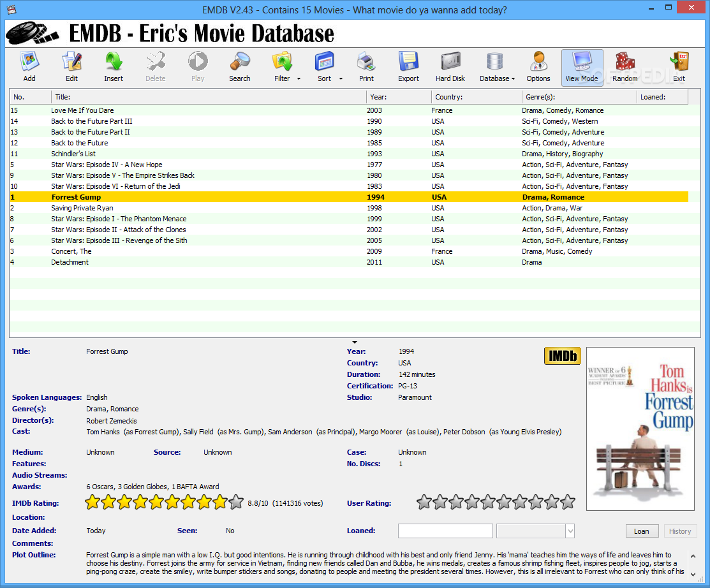Expand the Filter dropdown arrow
This screenshot has width=710, height=588.
point(299,79)
